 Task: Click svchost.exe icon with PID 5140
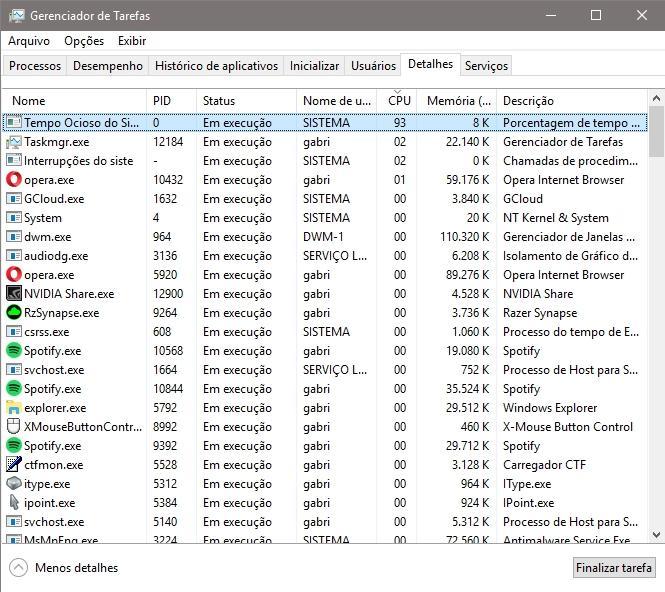tap(14, 522)
